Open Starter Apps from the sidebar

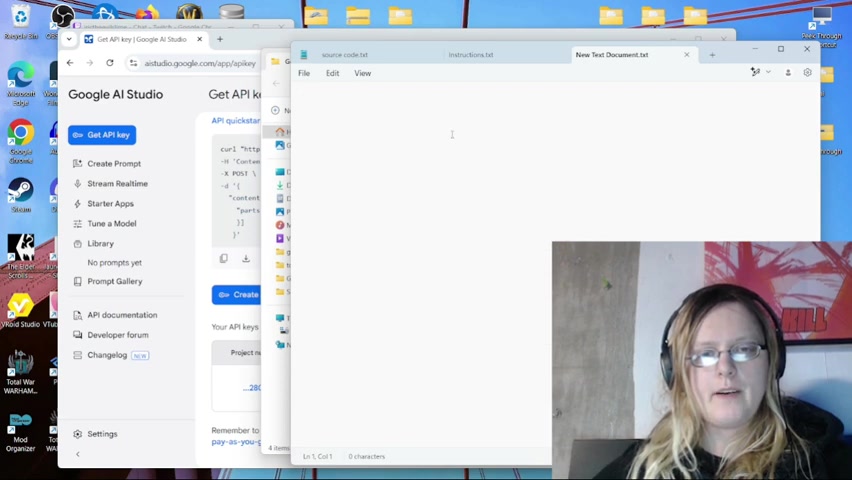109,204
